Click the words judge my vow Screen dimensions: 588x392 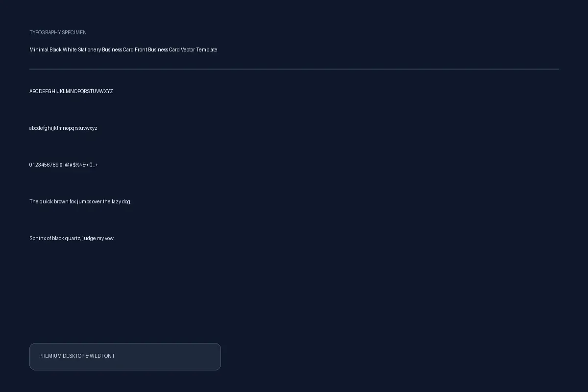click(98, 238)
